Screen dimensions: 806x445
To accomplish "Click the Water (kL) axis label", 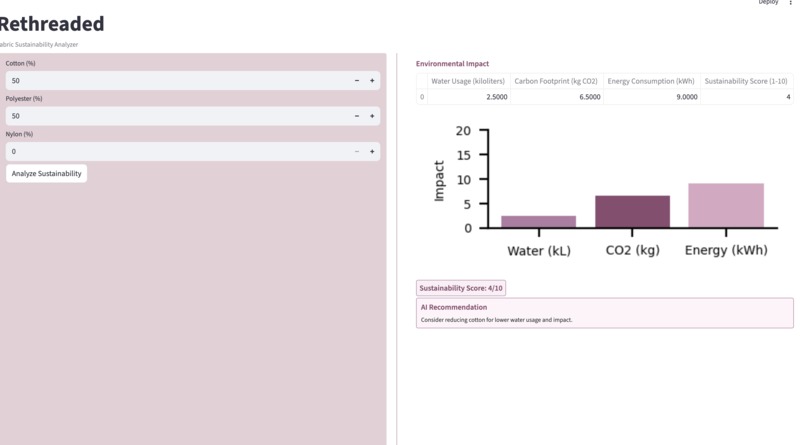I will 539,251.
